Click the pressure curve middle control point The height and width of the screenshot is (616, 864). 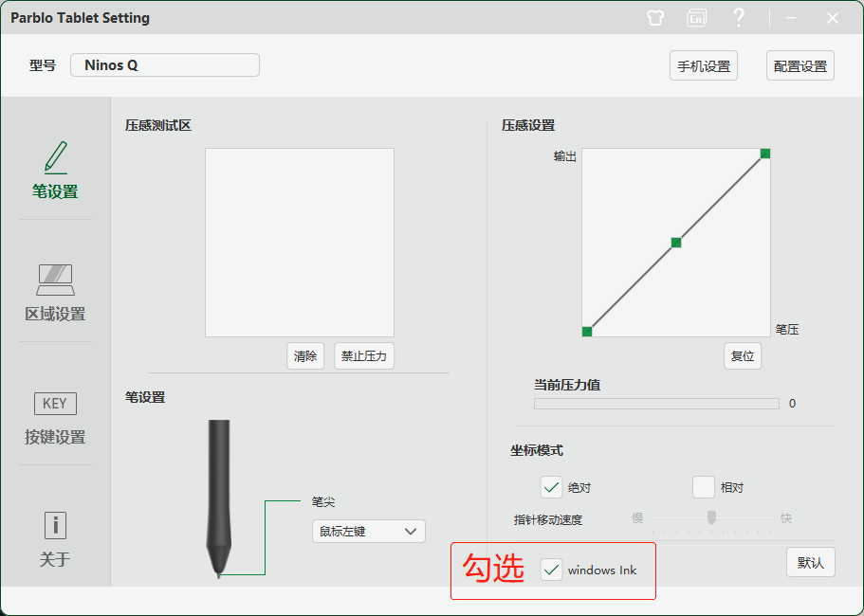(x=676, y=243)
